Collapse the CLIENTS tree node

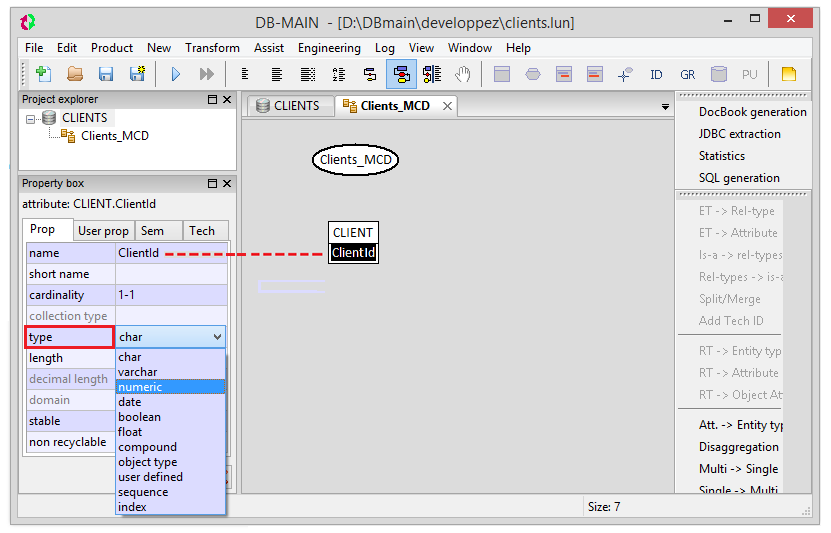pyautogui.click(x=31, y=119)
